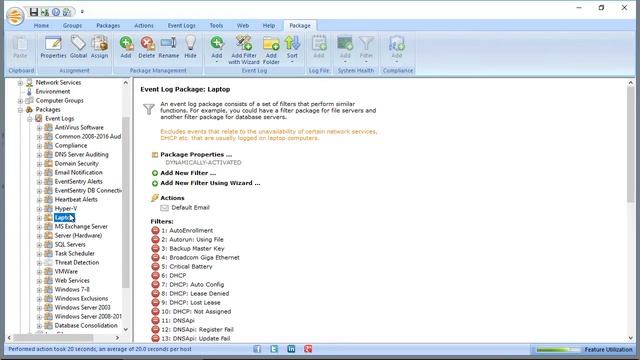Open the Facebook icon in status bar
640x360 pixels.
257,349
